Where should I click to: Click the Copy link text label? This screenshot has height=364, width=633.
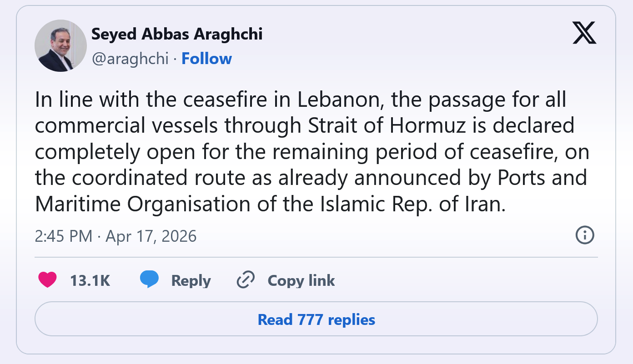coord(301,280)
